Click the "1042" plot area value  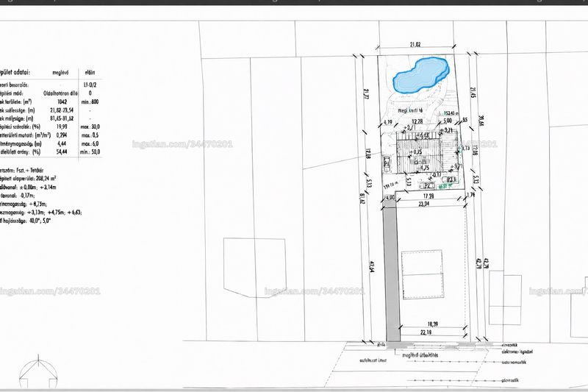62,101
